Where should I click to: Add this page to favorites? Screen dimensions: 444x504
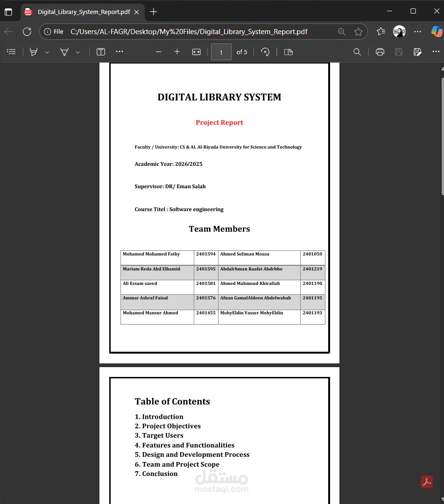[358, 31]
